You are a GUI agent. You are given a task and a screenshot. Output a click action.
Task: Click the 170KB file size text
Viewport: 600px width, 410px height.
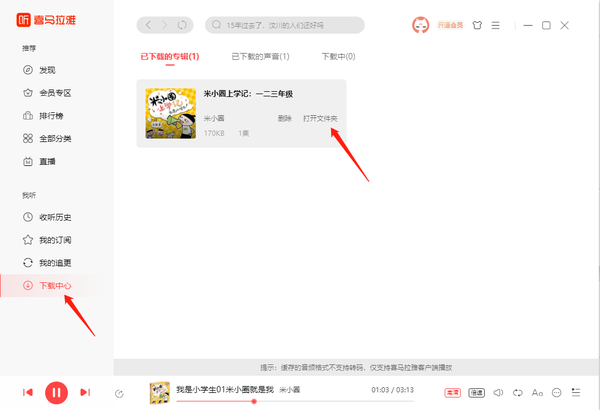click(x=214, y=133)
